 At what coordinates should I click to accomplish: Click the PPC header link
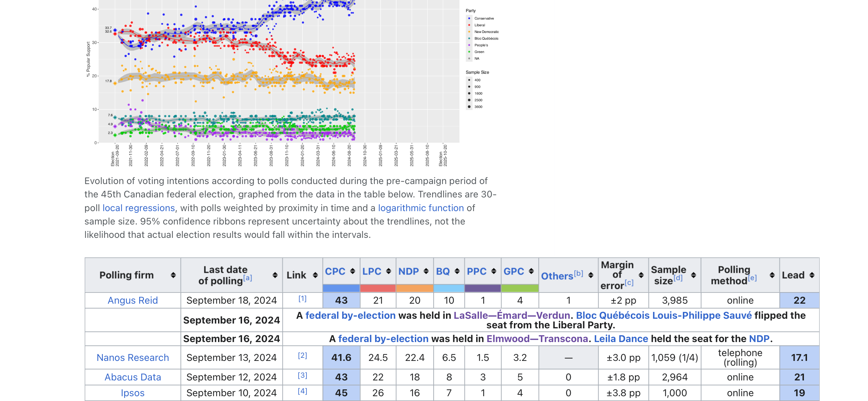(477, 271)
